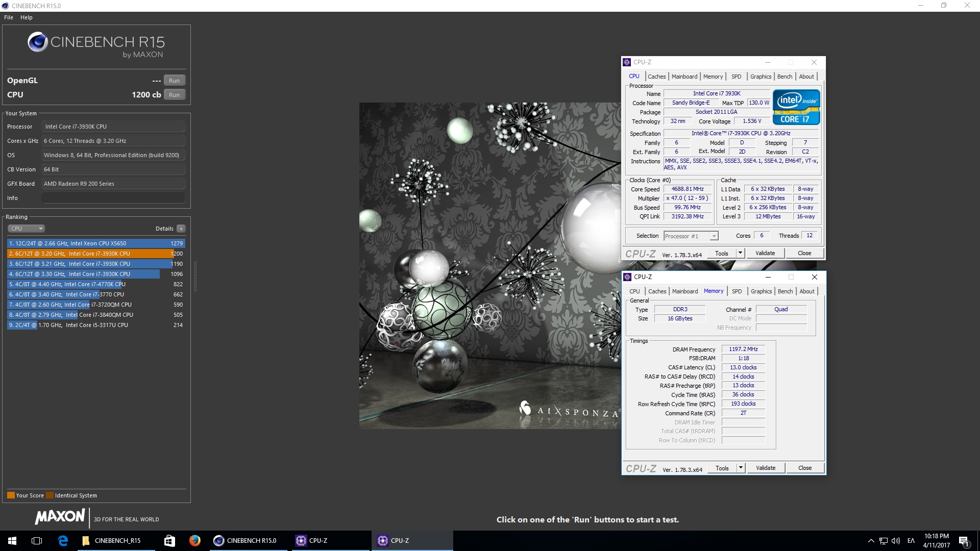Image resolution: width=980 pixels, height=551 pixels.
Task: Click the DRAM Frequency value 1197.2 MHz
Action: tap(743, 349)
